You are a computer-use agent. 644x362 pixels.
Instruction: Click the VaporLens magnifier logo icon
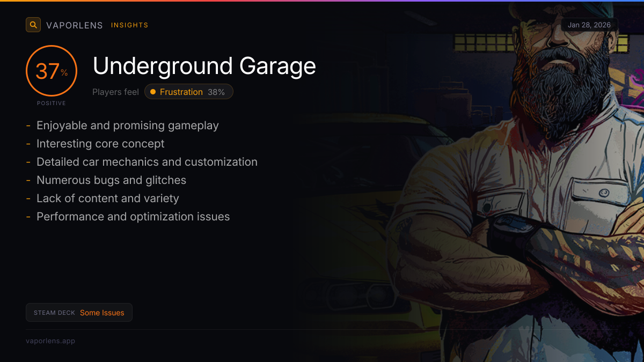click(33, 25)
